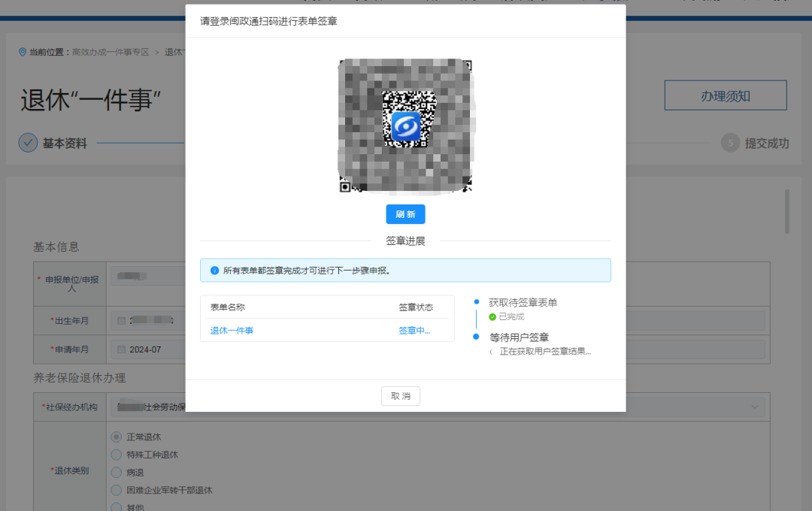812x511 pixels.
Task: Click the 申请年月 2024-07 date field
Action: click(x=148, y=349)
